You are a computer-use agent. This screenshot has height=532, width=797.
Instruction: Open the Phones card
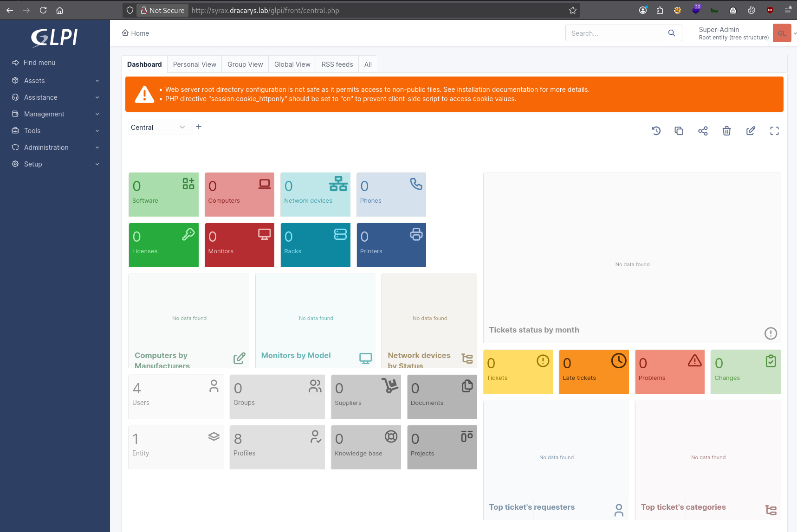391,194
